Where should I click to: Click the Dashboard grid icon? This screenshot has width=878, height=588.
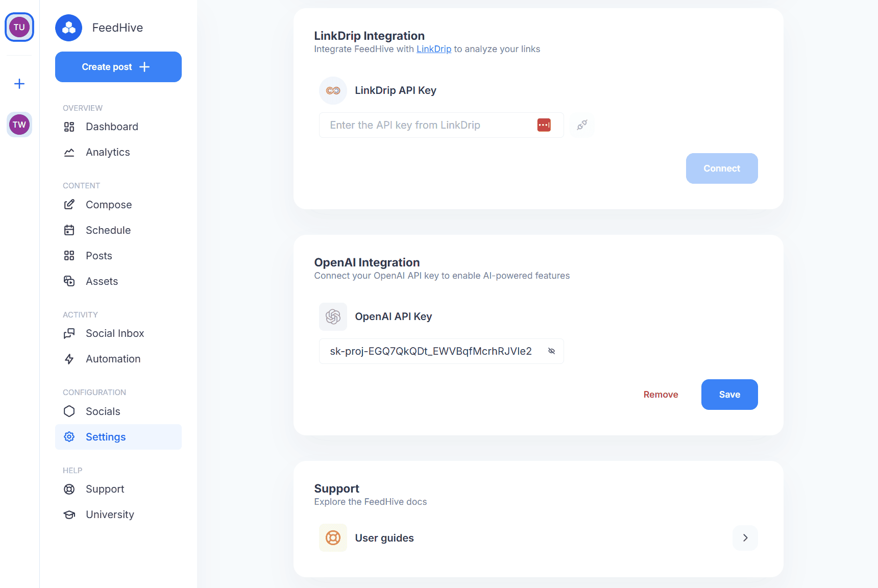tap(69, 127)
